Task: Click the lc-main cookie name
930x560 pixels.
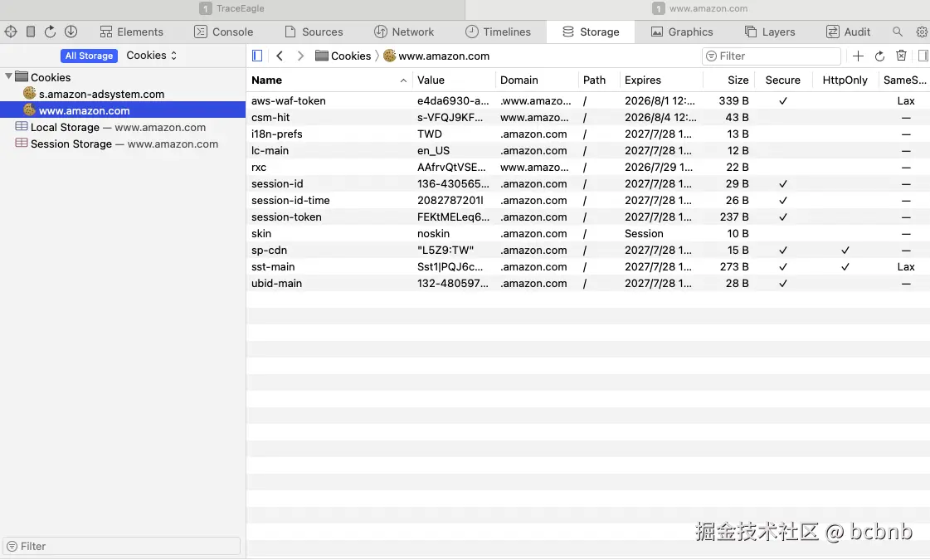Action: 270,151
